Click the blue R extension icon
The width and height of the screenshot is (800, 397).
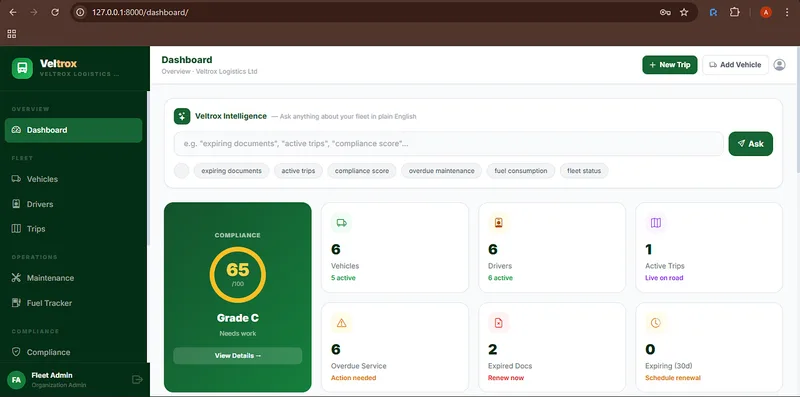coord(714,12)
